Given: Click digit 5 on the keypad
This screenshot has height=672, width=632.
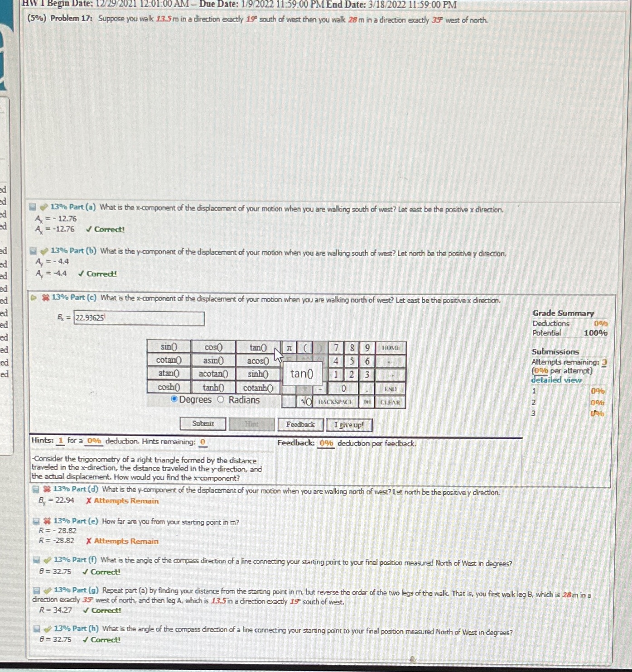Looking at the screenshot, I should point(352,361).
